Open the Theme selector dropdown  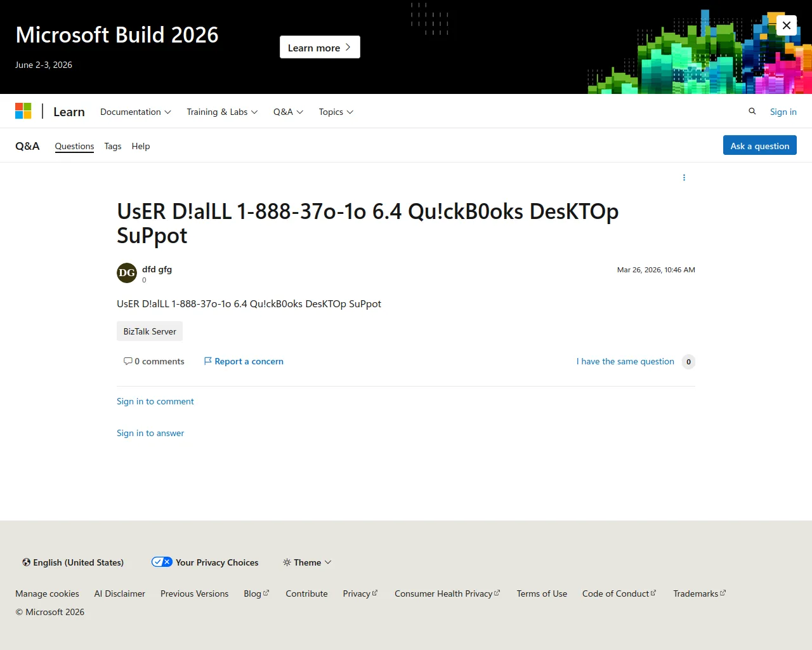(x=307, y=562)
